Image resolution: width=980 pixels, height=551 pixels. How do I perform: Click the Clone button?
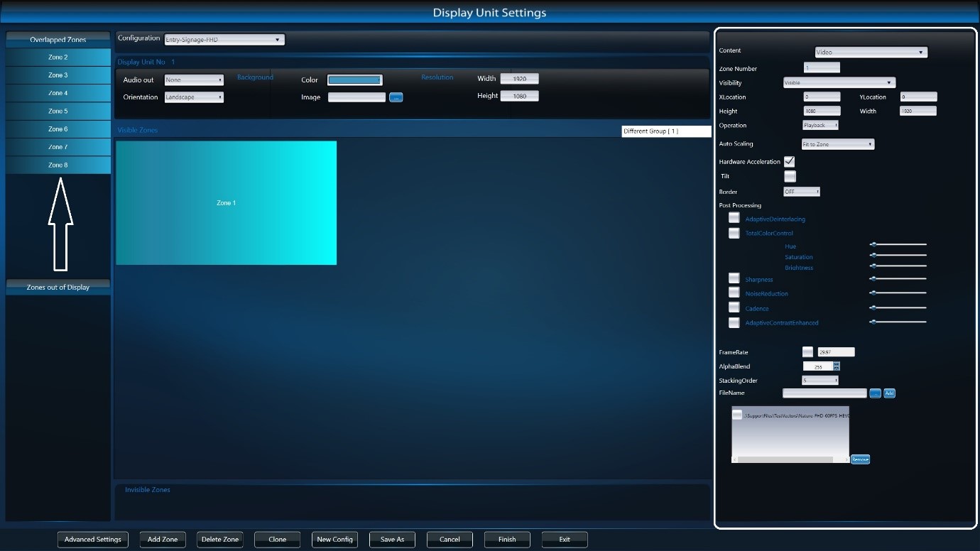point(278,540)
